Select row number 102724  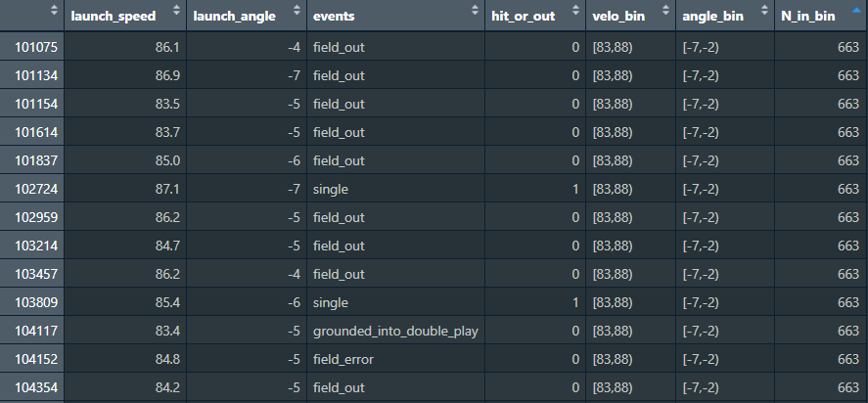34,188
